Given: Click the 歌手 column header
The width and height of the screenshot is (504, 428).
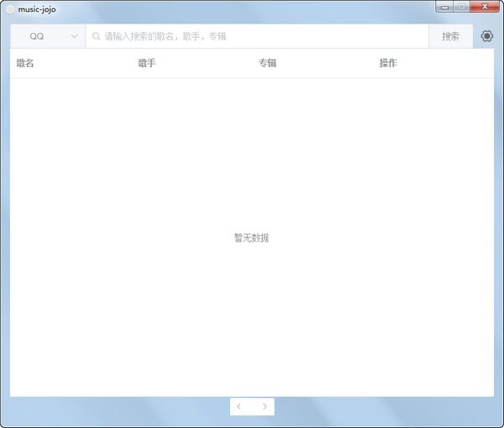Looking at the screenshot, I should (x=147, y=63).
